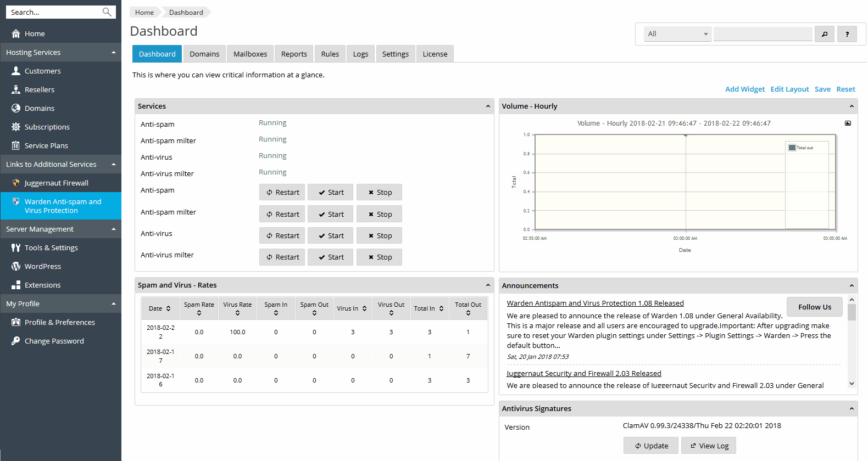Click the Edit Layout link
The image size is (868, 461).
(x=789, y=89)
